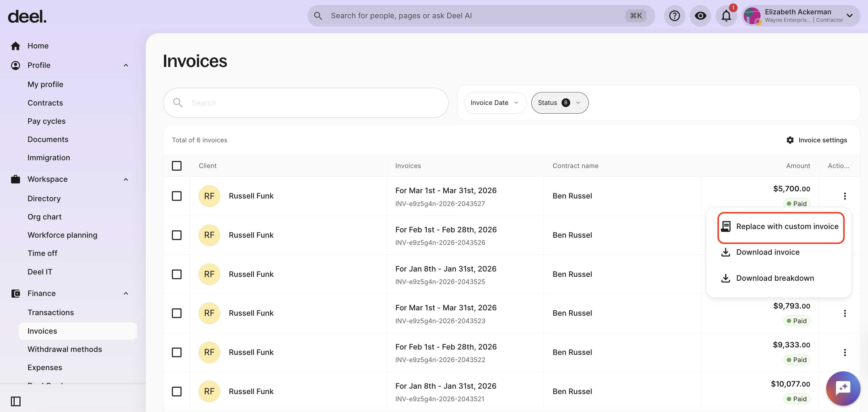Click the Home sidebar label
The height and width of the screenshot is (412, 868).
tap(38, 46)
